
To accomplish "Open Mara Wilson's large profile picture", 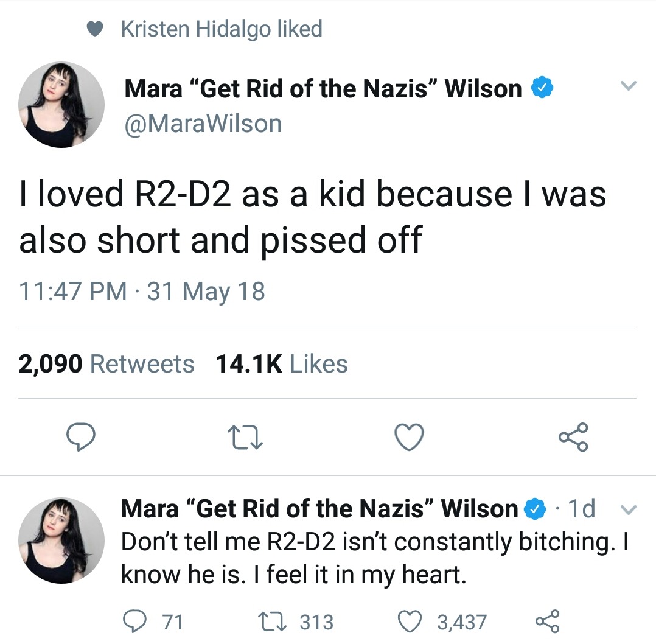I will coord(61,105).
